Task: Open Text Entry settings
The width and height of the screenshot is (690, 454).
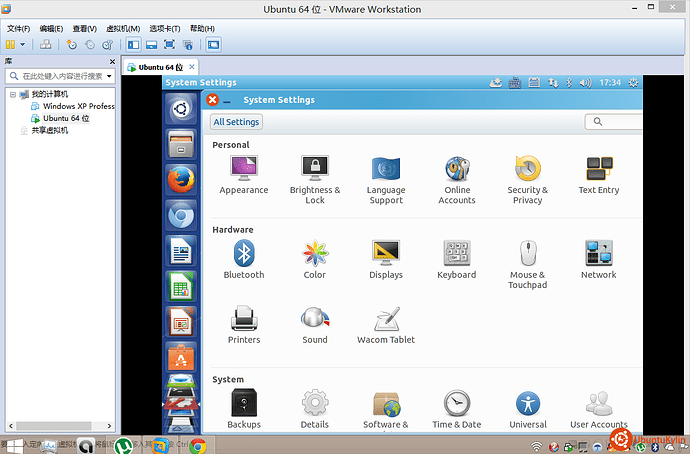Action: tap(598, 175)
